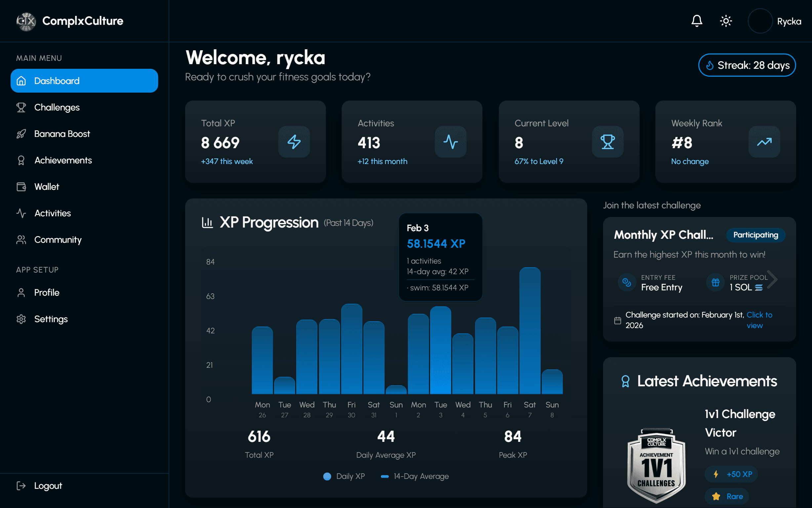Click the Total XP lightning bolt icon

(294, 142)
